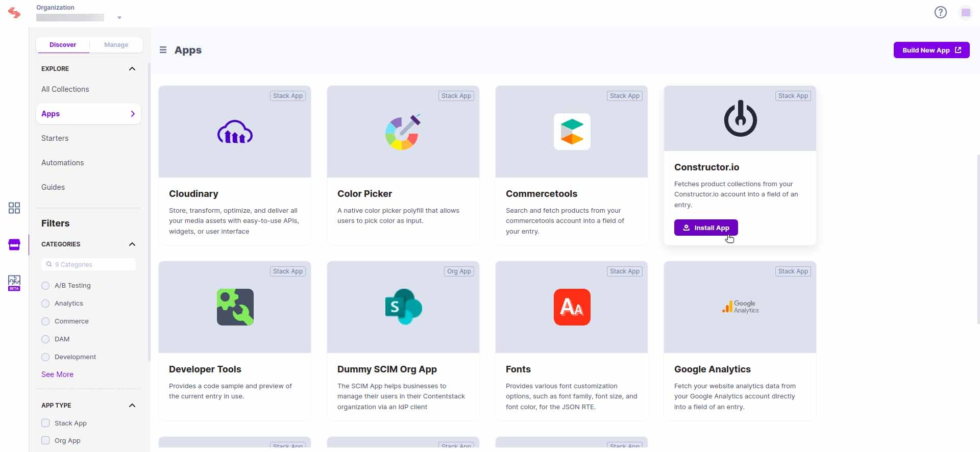
Task: Click the Stack App badge on Commercetools card
Action: (625, 96)
